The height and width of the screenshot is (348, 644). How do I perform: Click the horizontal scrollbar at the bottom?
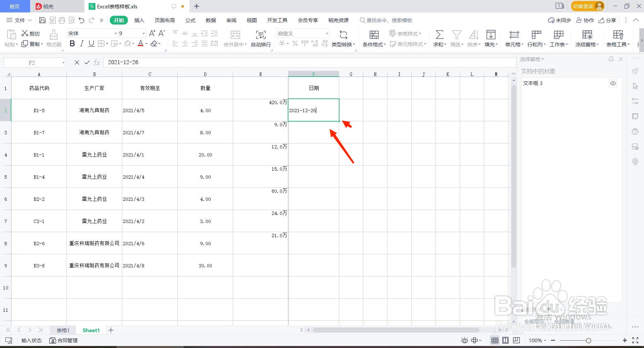396,330
